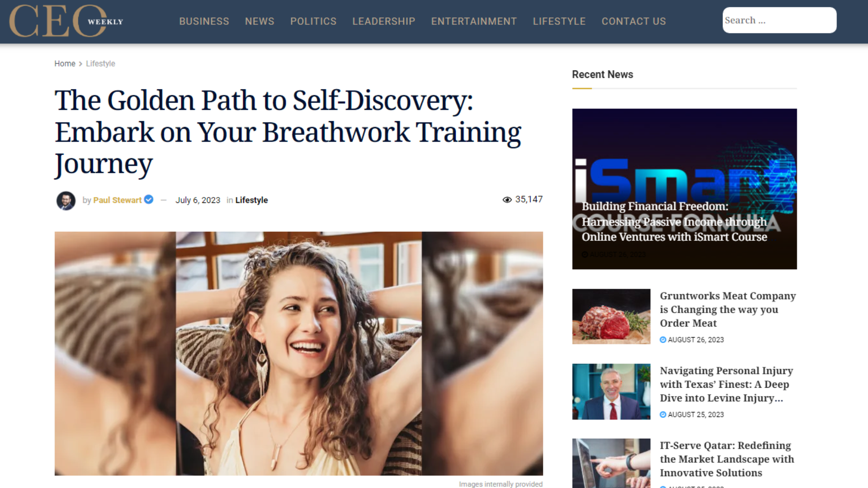This screenshot has width=868, height=488.
Task: Click the breadcrumb chevron after Home
Action: 80,64
